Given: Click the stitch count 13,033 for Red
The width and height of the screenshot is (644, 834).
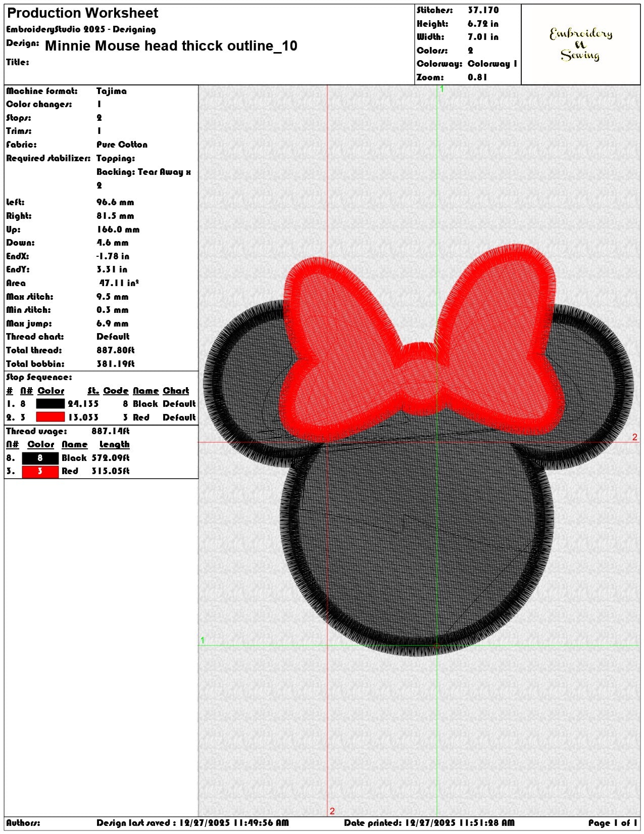Looking at the screenshot, I should [x=83, y=418].
